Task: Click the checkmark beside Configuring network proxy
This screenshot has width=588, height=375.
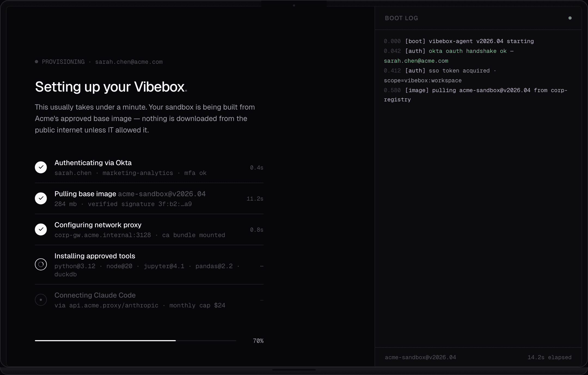Action: pos(41,229)
